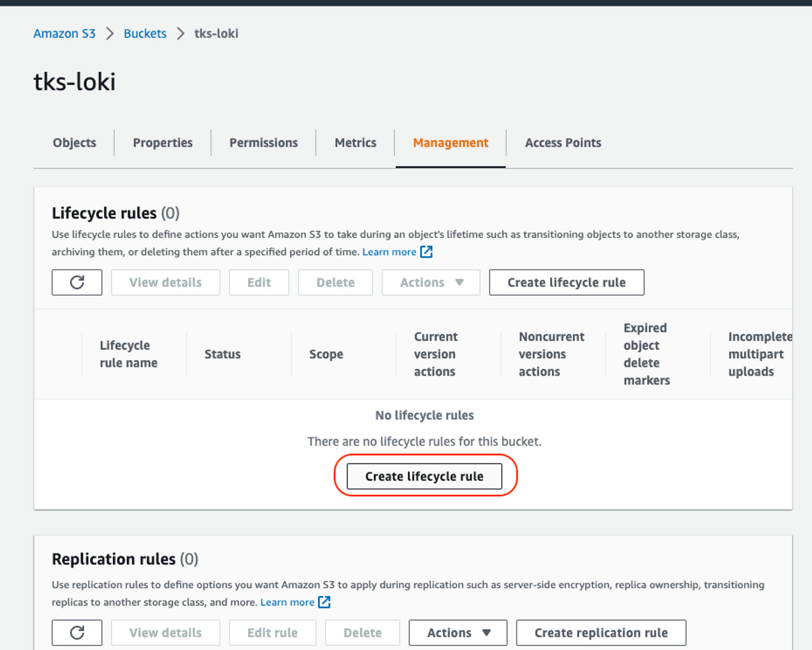812x650 pixels.
Task: Switch to the Properties tab
Action: (x=162, y=143)
